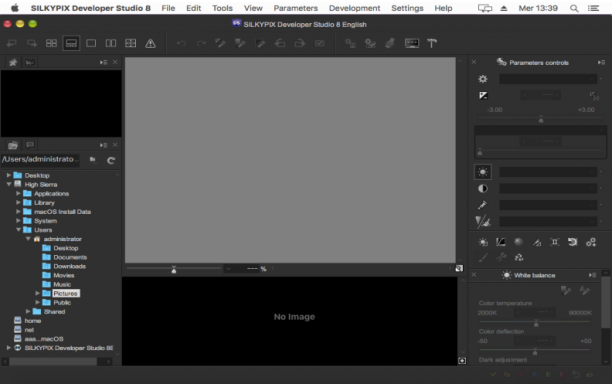This screenshot has height=384, width=612.
Task: Expand the Applications folder
Action: 18,193
